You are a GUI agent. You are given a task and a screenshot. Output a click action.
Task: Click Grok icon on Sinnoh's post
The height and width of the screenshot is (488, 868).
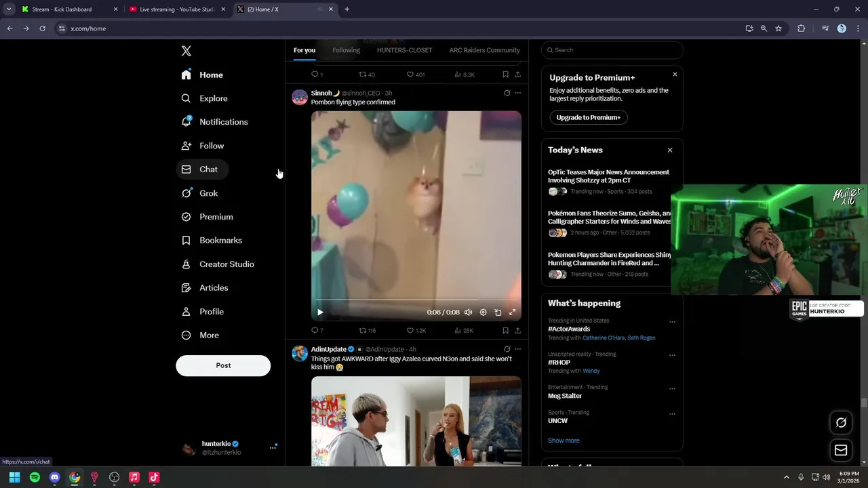click(x=507, y=93)
